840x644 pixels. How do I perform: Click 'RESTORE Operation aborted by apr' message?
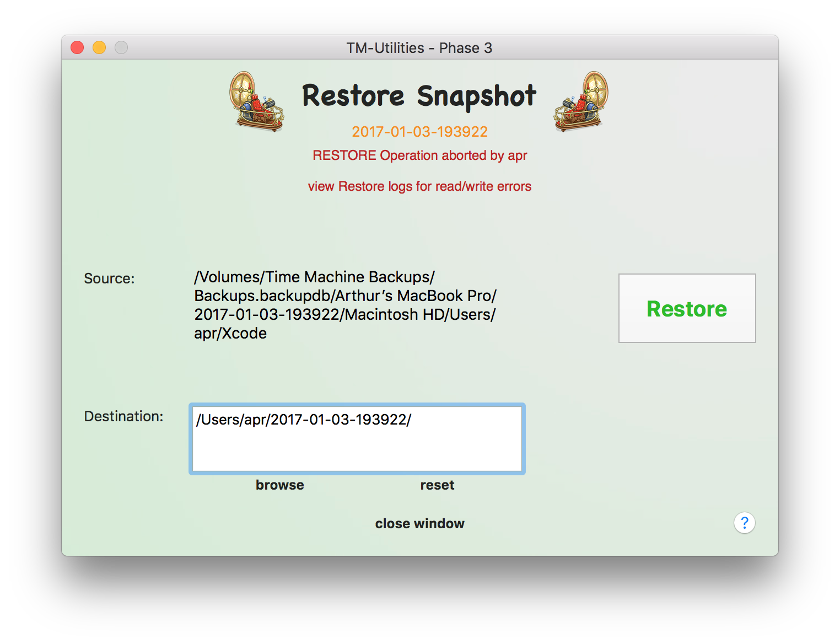coord(420,155)
